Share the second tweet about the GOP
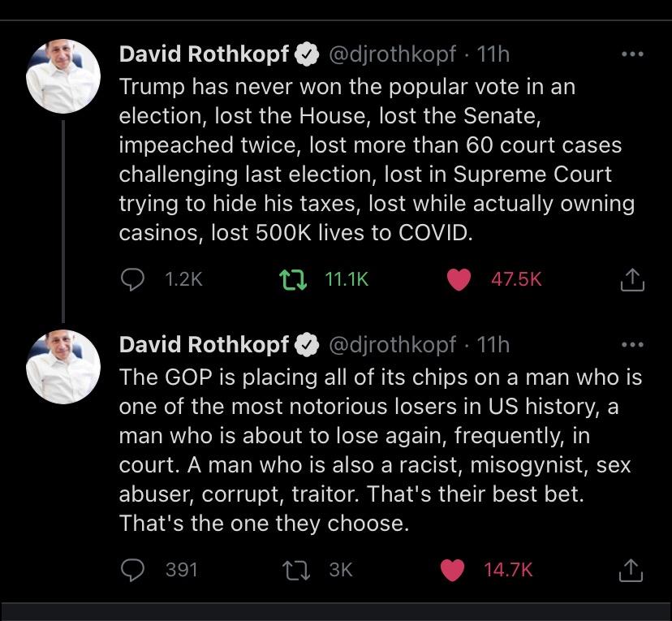The height and width of the screenshot is (621, 672). click(631, 571)
